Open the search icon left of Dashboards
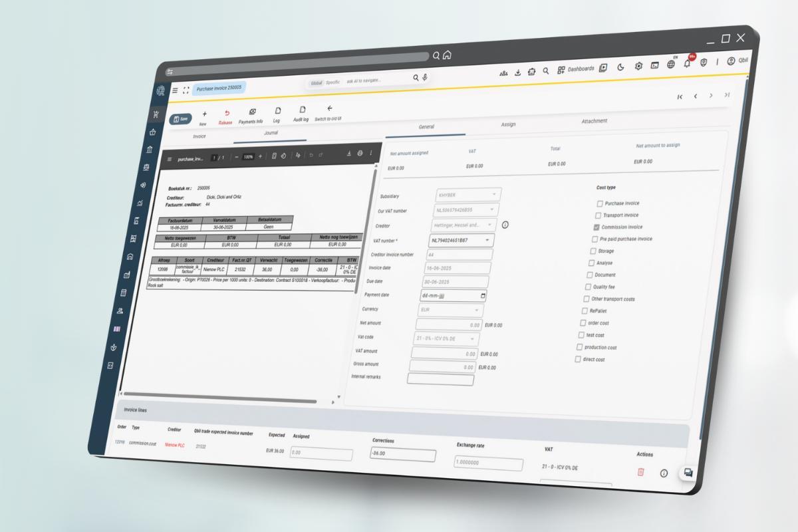The height and width of the screenshot is (532, 798). [x=546, y=70]
